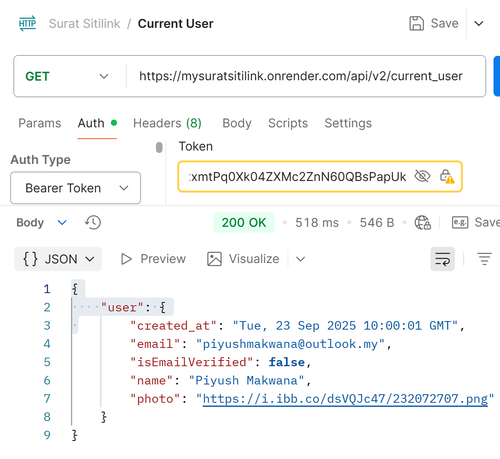Open the Visualize response view

(x=243, y=259)
